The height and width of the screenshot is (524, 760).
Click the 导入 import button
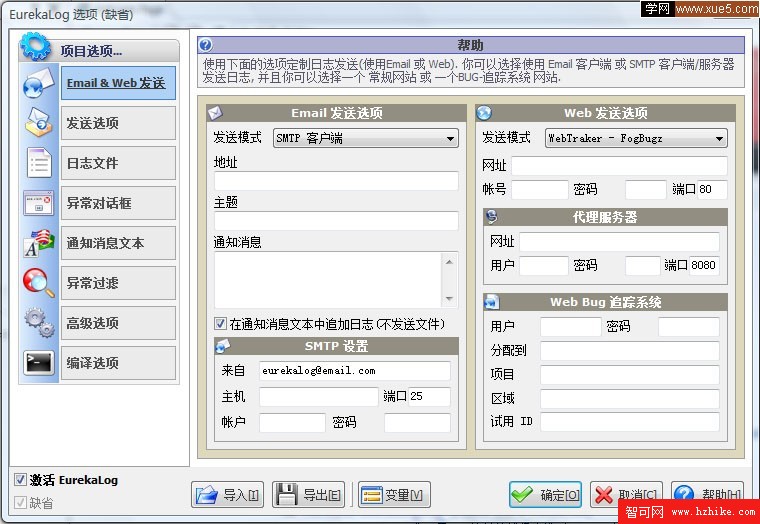coord(227,494)
